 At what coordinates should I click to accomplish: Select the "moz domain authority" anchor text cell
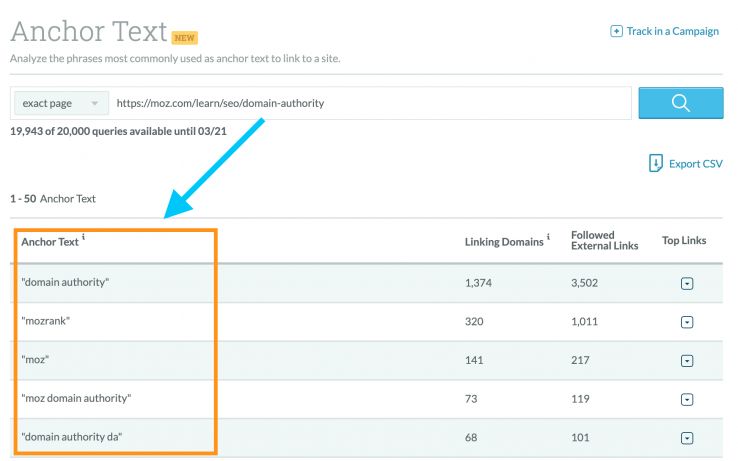pyautogui.click(x=76, y=398)
